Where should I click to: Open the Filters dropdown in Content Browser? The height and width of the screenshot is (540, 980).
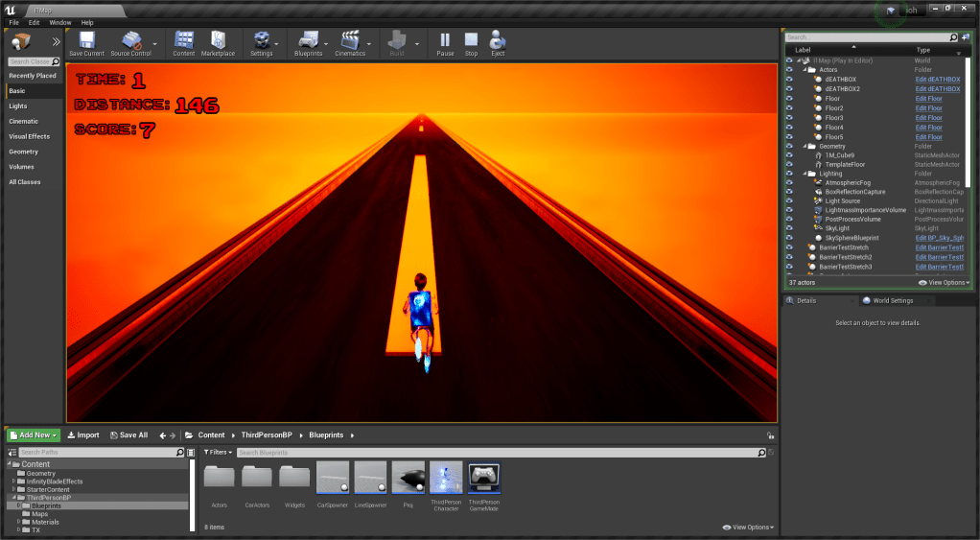[217, 452]
